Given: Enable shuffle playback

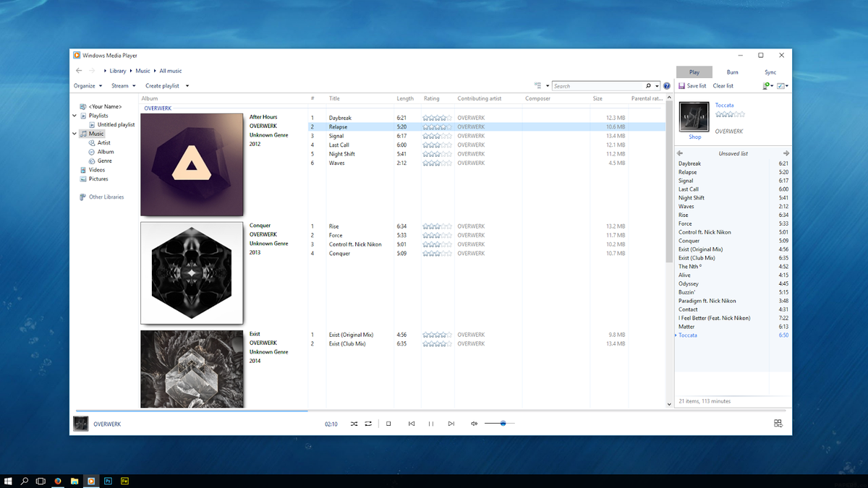Looking at the screenshot, I should pos(354,424).
